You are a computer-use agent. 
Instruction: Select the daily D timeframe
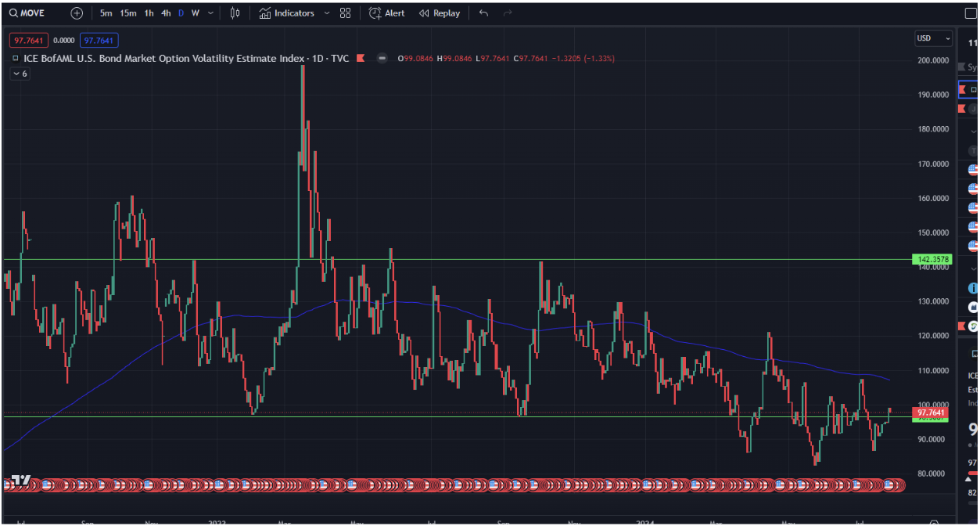pyautogui.click(x=181, y=13)
